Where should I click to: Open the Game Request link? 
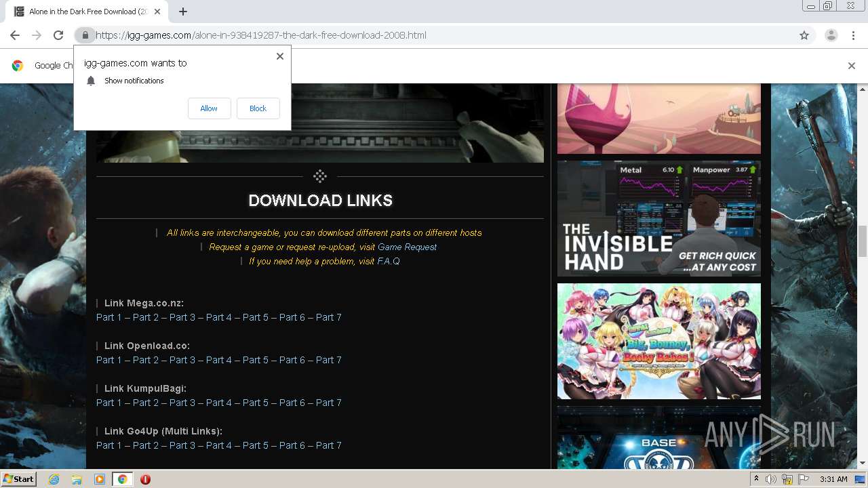coord(407,247)
